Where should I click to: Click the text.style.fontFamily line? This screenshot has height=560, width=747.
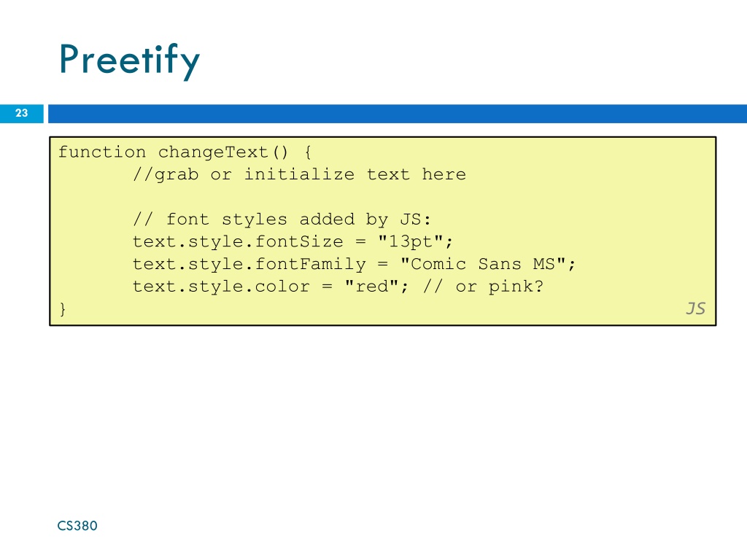click(x=354, y=264)
